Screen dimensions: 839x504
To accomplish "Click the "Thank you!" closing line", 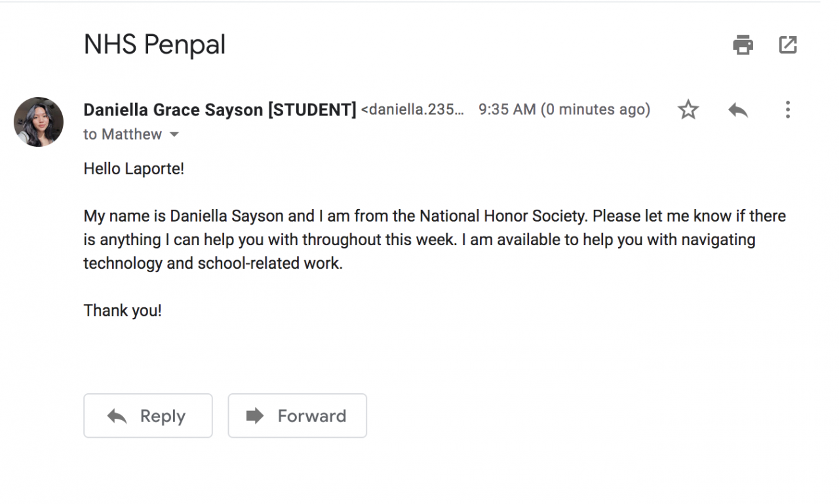I will click(x=123, y=311).
